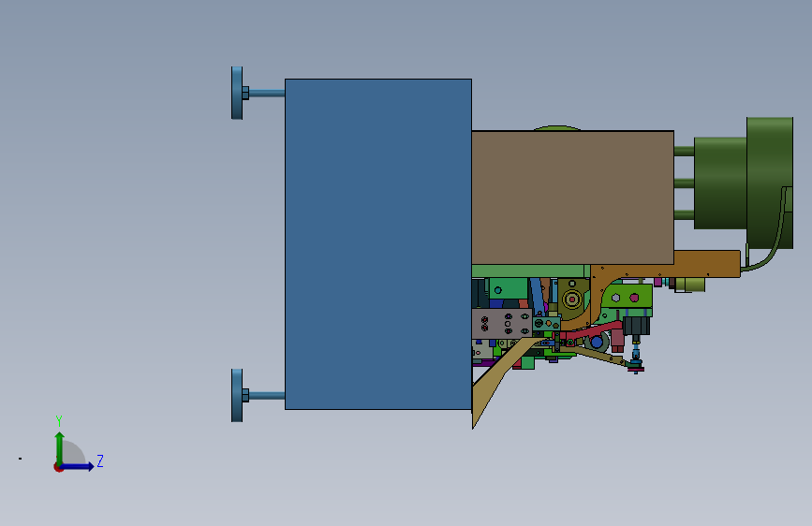Pick the top motor standoff rod
Image resolution: width=812 pixels, height=526 pixels.
(x=684, y=152)
